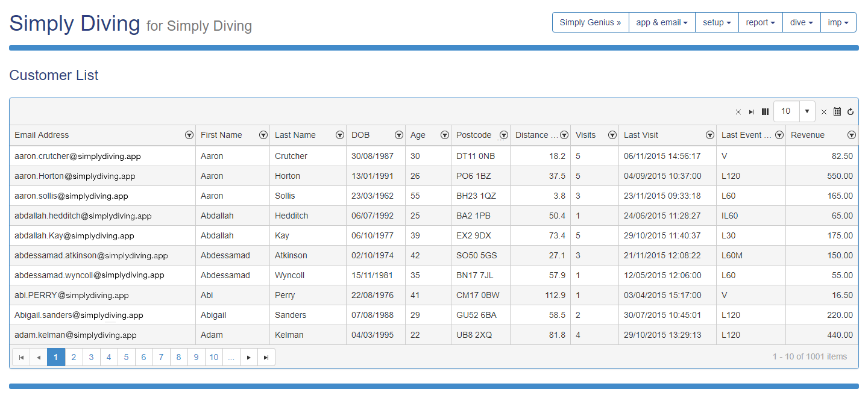Click the refresh grid icon
This screenshot has width=868, height=404.
tap(851, 112)
